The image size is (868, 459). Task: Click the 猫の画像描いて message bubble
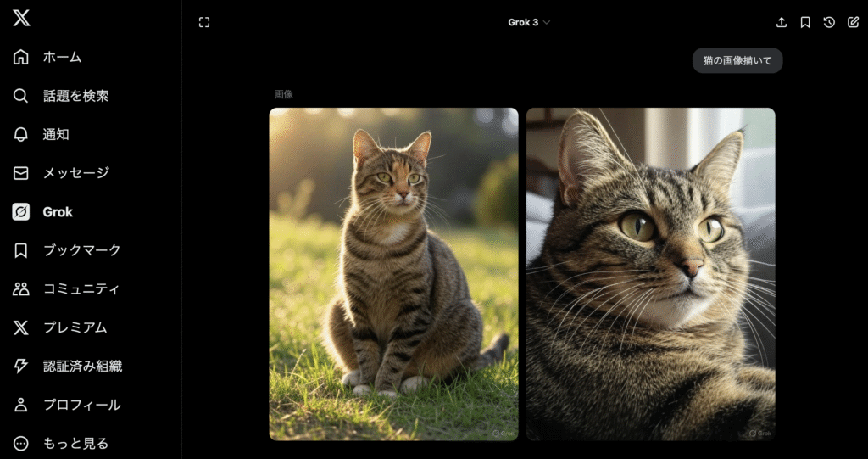(737, 60)
